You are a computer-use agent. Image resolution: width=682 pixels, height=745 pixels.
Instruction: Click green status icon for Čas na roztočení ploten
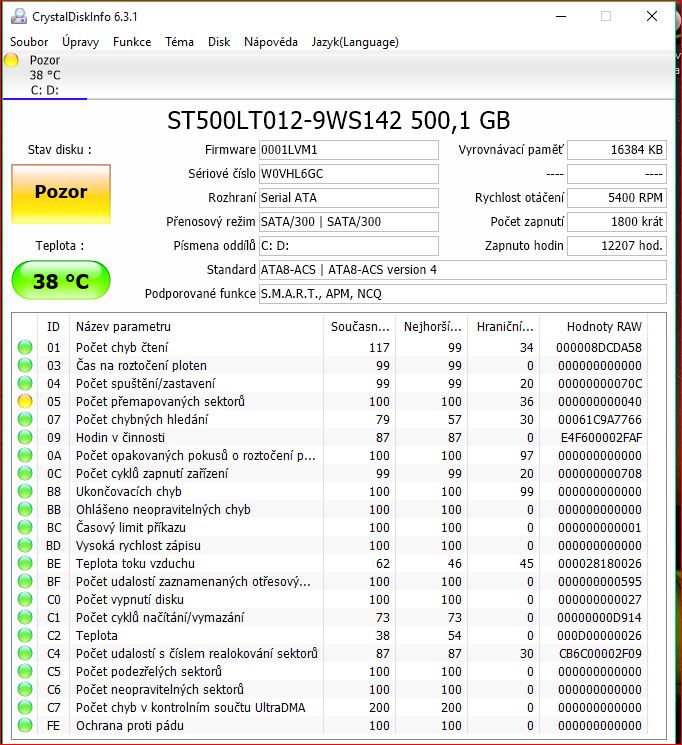coord(25,365)
